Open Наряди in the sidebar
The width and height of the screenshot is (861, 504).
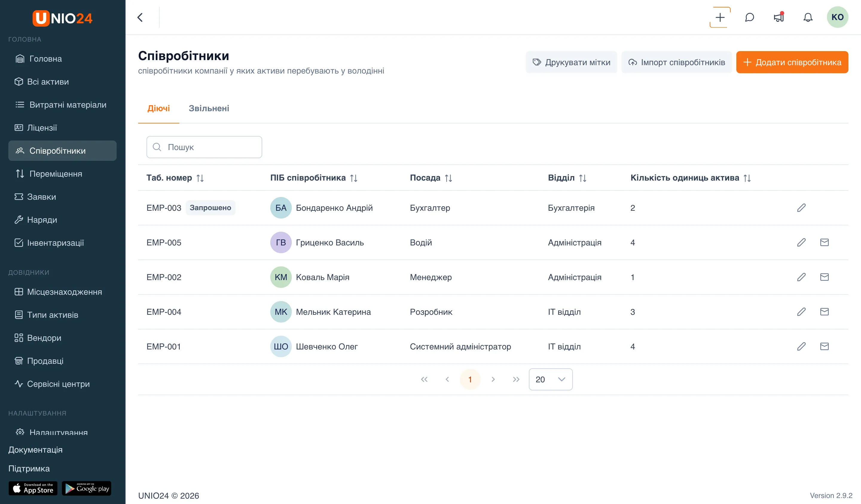pos(62,220)
